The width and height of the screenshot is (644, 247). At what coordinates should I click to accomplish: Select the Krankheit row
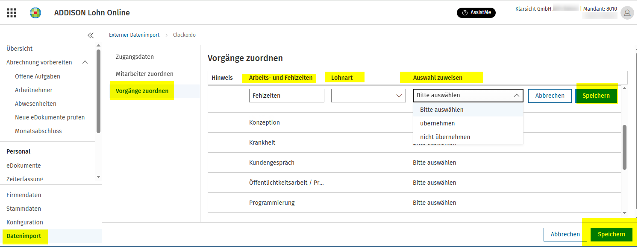414,142
